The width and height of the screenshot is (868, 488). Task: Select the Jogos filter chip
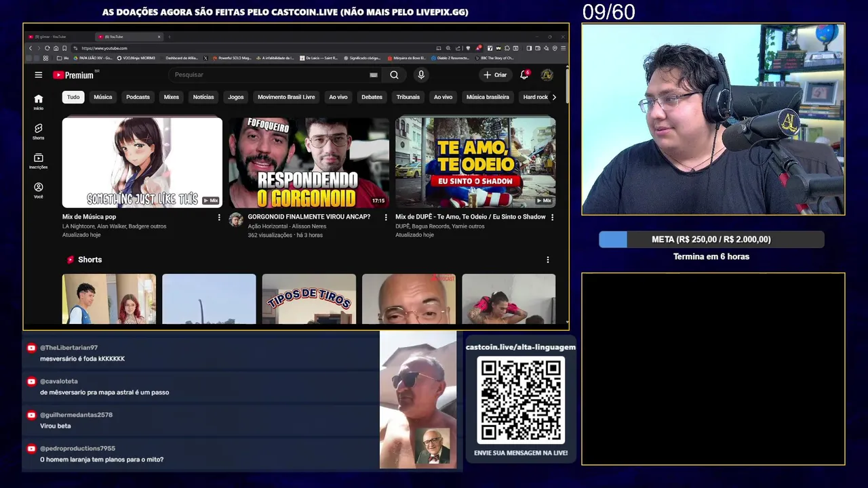click(x=236, y=97)
